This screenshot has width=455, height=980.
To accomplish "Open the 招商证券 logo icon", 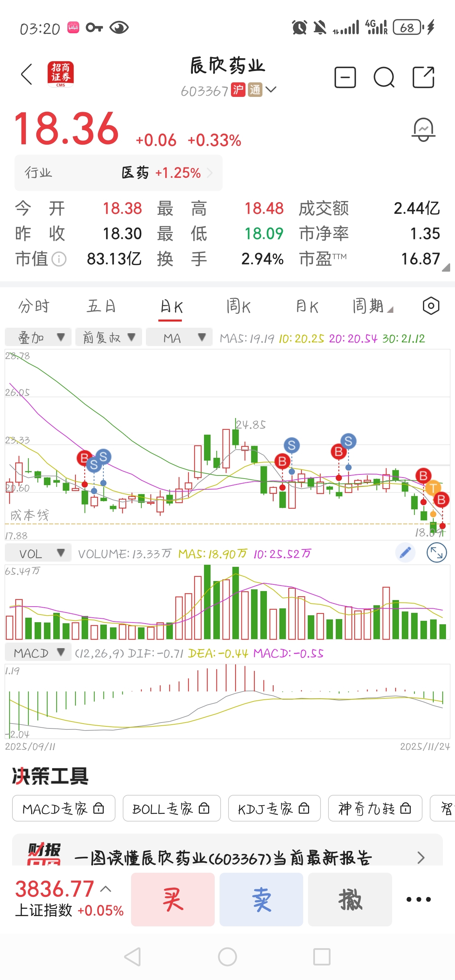I will [61, 74].
